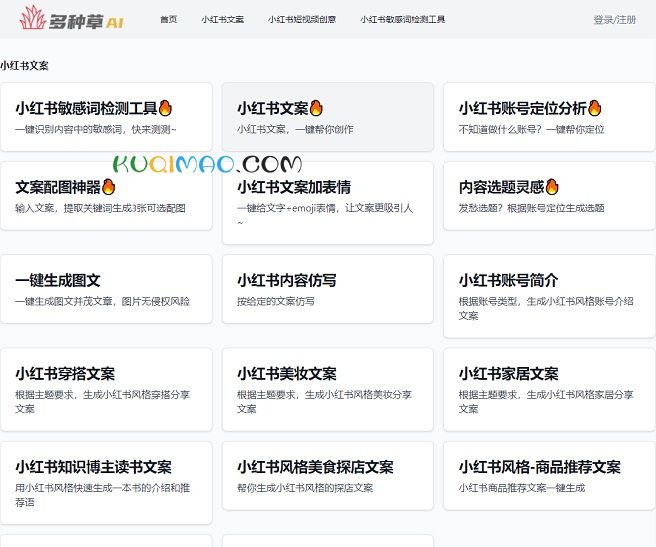
Task: Click the flame icon beside 文案配图神器
Action: tap(108, 187)
